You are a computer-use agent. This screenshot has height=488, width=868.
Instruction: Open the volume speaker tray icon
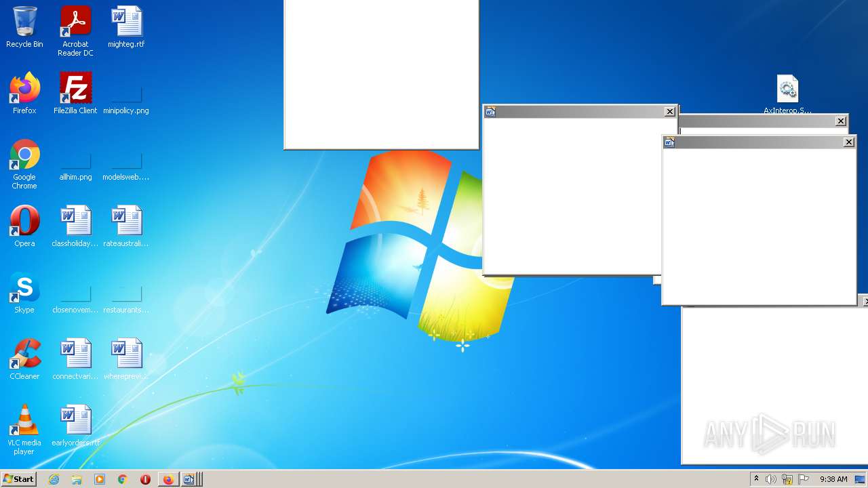[x=771, y=479]
